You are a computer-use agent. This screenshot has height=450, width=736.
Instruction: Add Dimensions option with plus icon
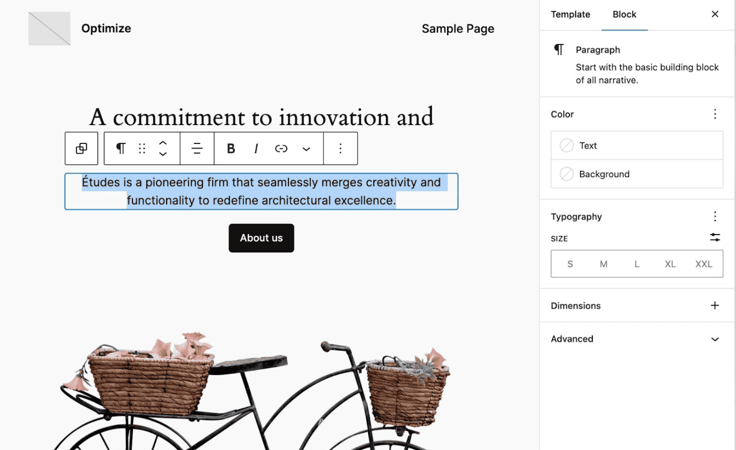[x=714, y=305]
